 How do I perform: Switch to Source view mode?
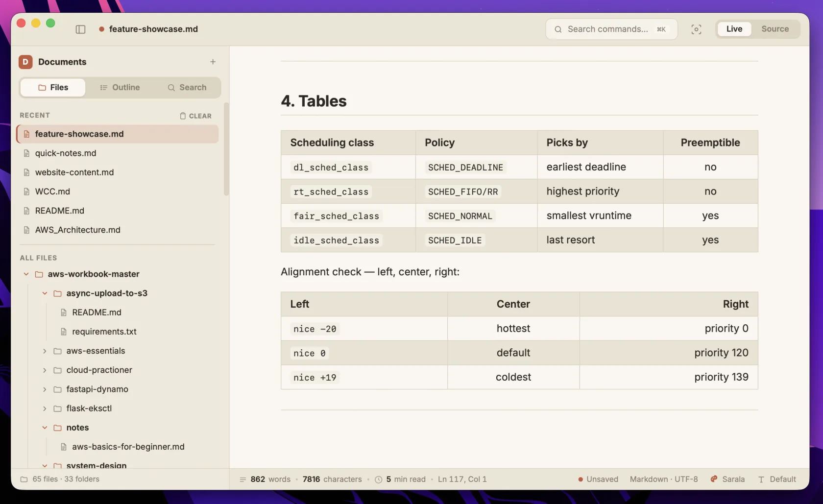775,29
